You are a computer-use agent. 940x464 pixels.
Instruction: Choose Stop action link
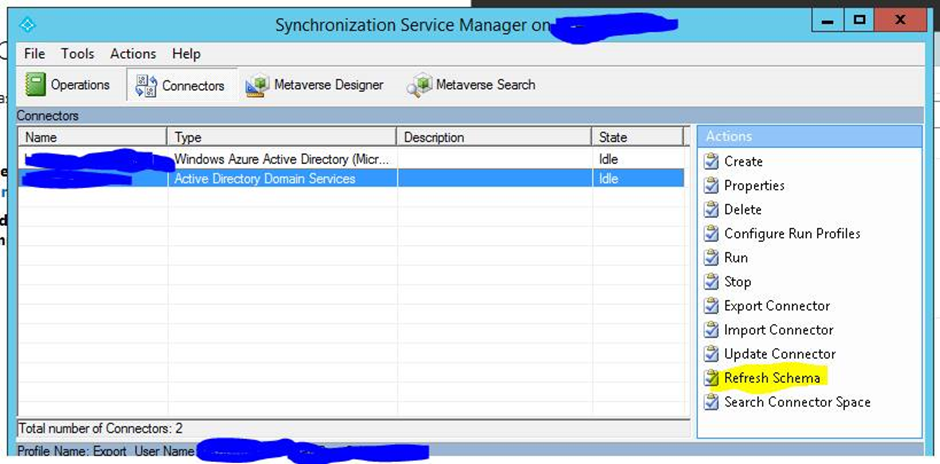pos(737,282)
